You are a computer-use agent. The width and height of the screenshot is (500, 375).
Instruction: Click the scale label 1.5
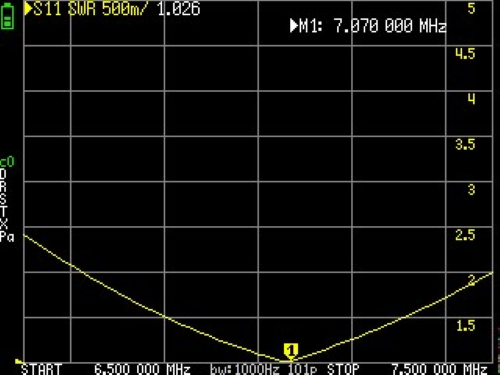tap(465, 326)
